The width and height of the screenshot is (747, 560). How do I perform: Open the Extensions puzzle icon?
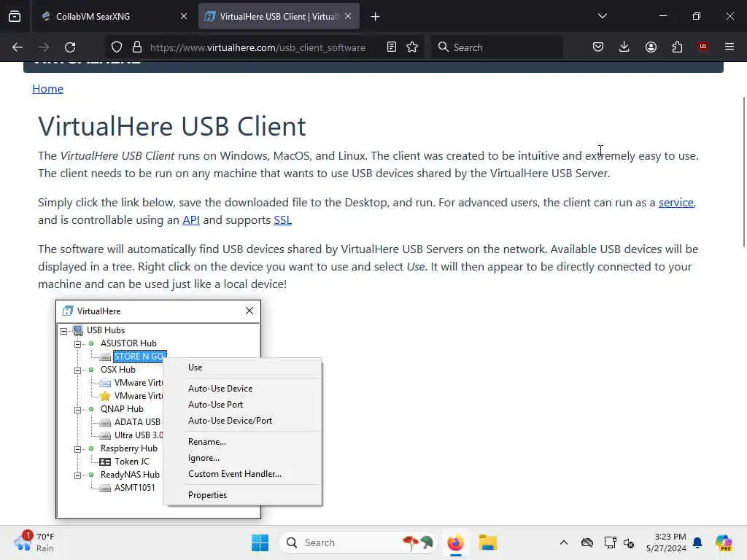pyautogui.click(x=677, y=47)
